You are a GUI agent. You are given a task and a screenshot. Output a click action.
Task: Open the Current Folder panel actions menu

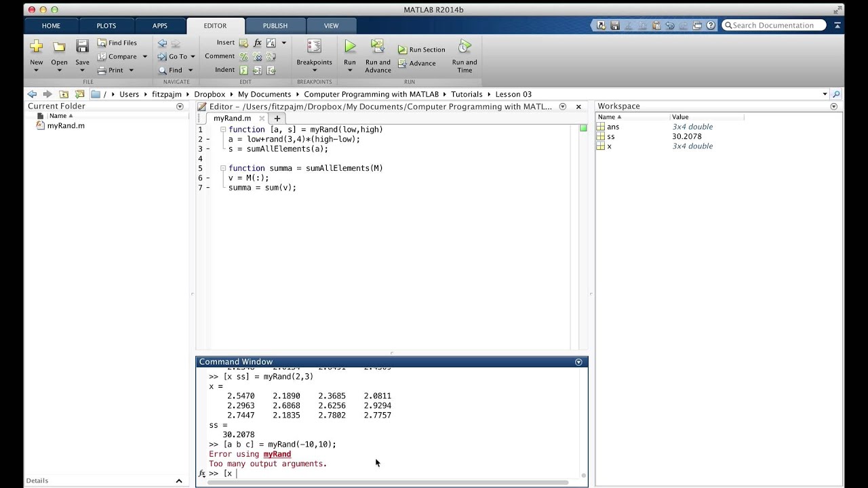pos(180,106)
